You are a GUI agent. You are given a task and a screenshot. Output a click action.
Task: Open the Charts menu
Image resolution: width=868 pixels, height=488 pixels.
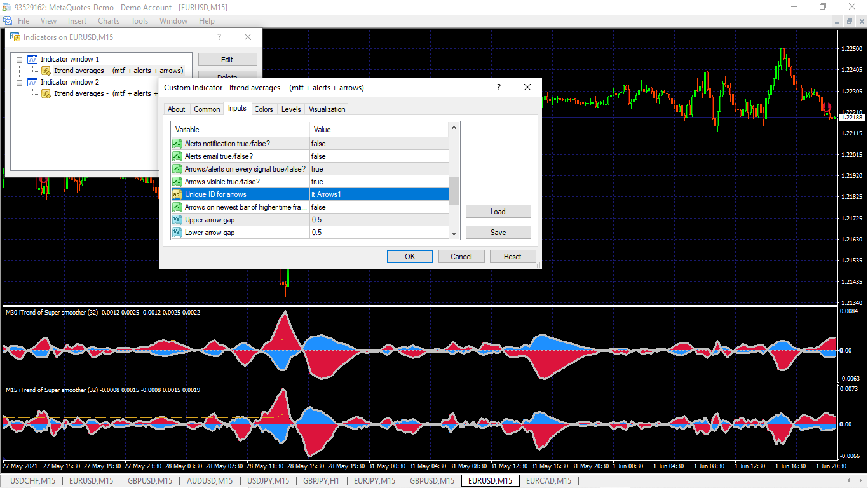(109, 21)
